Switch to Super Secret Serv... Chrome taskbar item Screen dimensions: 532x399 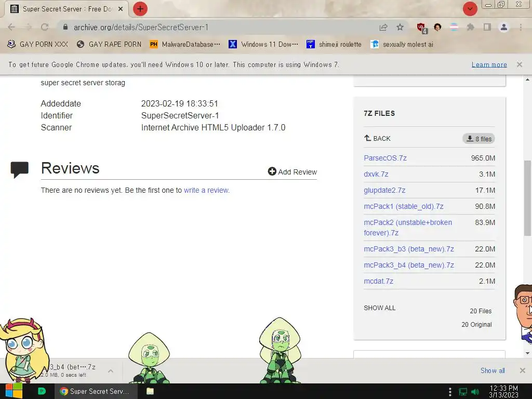(x=96, y=391)
